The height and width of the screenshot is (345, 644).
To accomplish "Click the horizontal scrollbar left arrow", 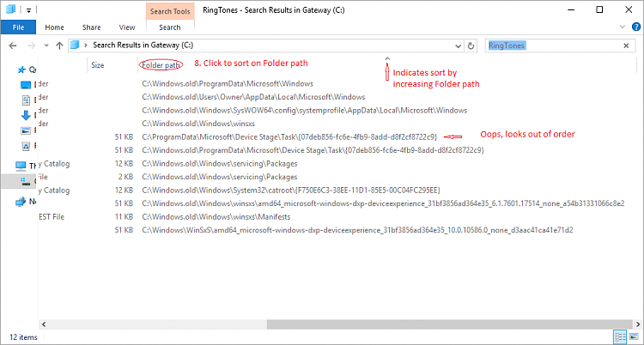I will pyautogui.click(x=42, y=324).
